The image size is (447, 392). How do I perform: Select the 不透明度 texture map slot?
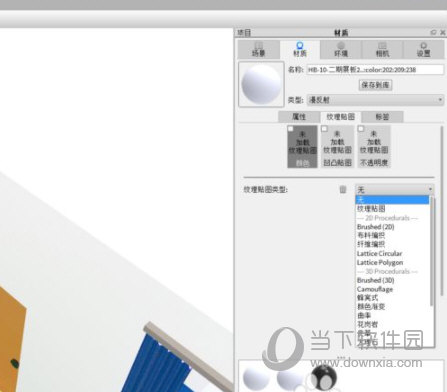(374, 147)
